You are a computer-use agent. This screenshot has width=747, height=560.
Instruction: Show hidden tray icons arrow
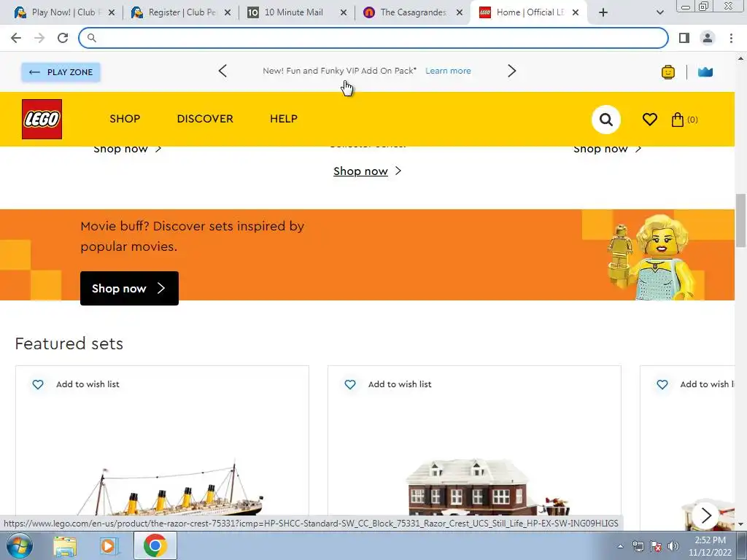pyautogui.click(x=620, y=546)
